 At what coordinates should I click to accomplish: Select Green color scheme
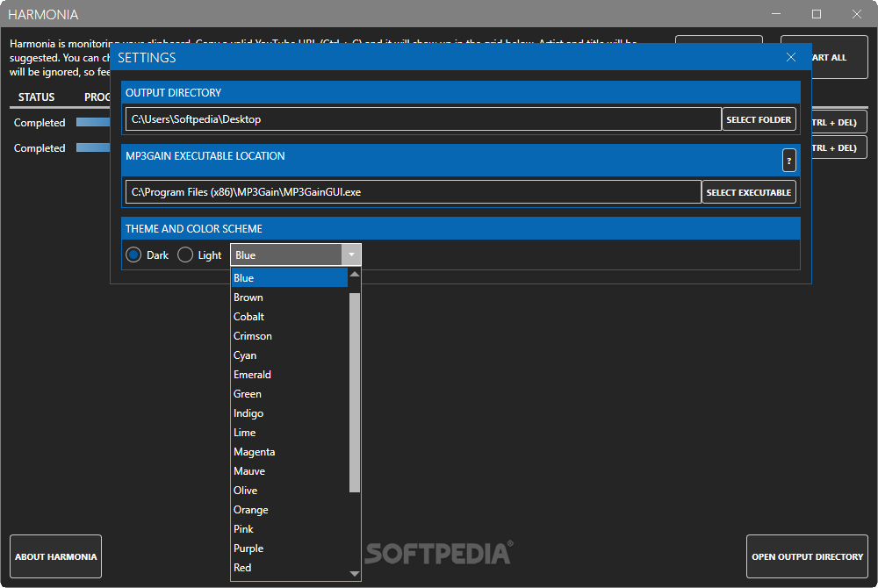coord(290,394)
